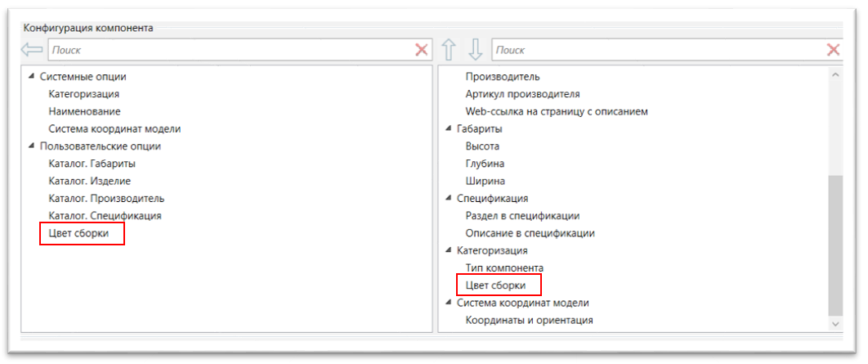Clear the left search field with red X

pyautogui.click(x=422, y=50)
